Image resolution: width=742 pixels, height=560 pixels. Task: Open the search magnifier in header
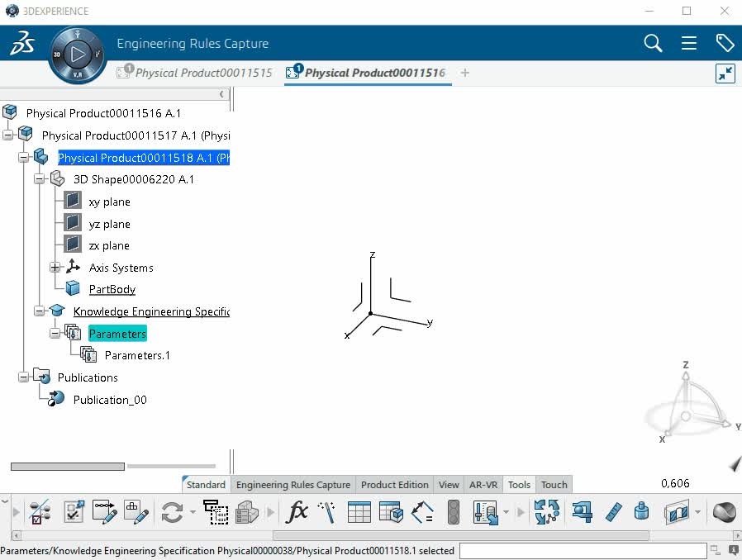point(653,43)
